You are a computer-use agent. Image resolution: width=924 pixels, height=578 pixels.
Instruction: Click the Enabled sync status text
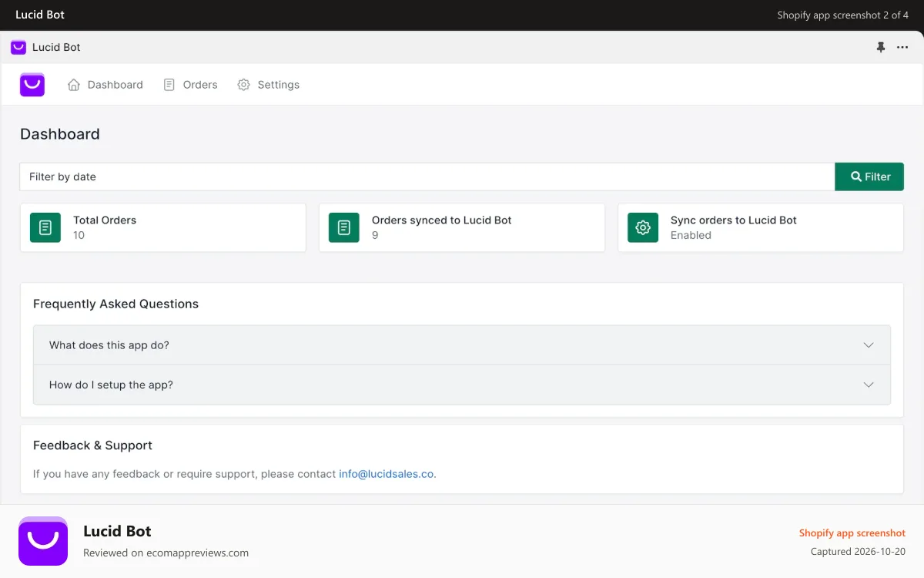click(691, 235)
